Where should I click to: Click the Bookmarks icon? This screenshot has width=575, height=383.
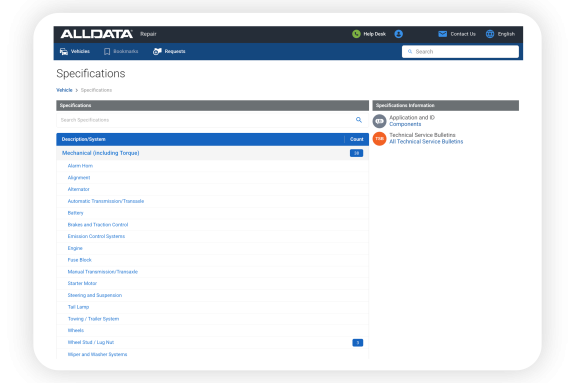pos(107,52)
